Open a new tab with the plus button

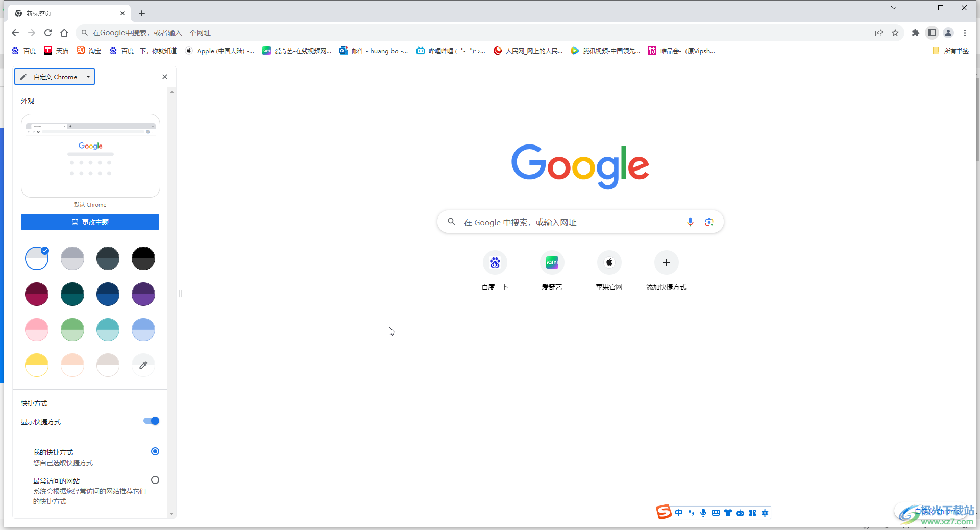(x=142, y=13)
